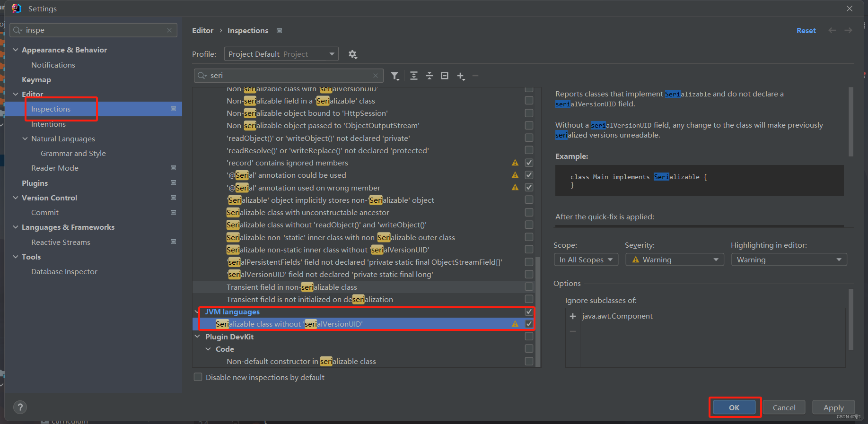Screen dimensions: 868x424
Task: Toggle the Plugin DevKit group checkbox
Action: coord(529,336)
